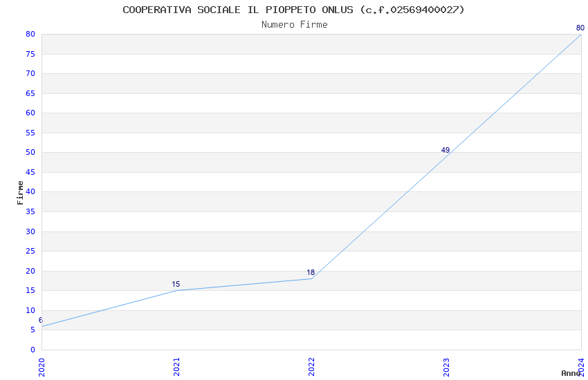This screenshot has width=588, height=380.
Task: Click the y-axis tick label 65
Action: [30, 93]
